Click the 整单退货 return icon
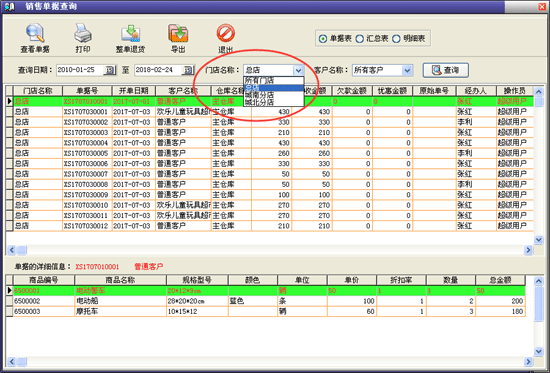 point(130,33)
